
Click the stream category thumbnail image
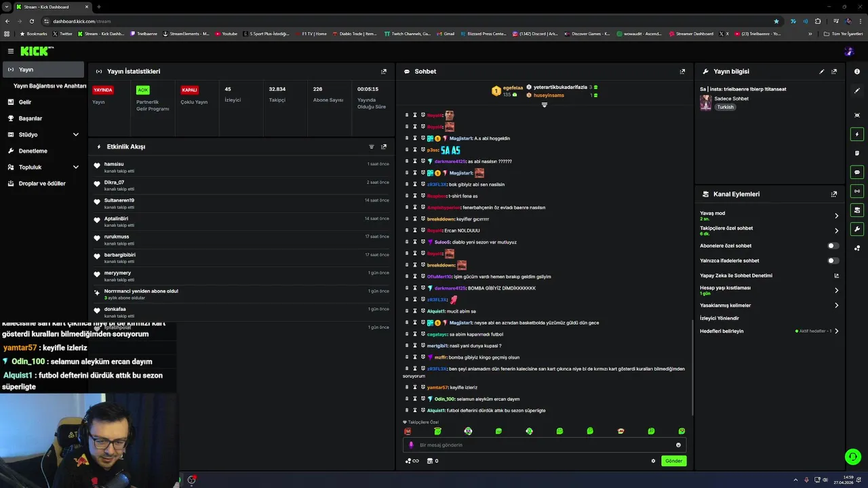coord(706,102)
